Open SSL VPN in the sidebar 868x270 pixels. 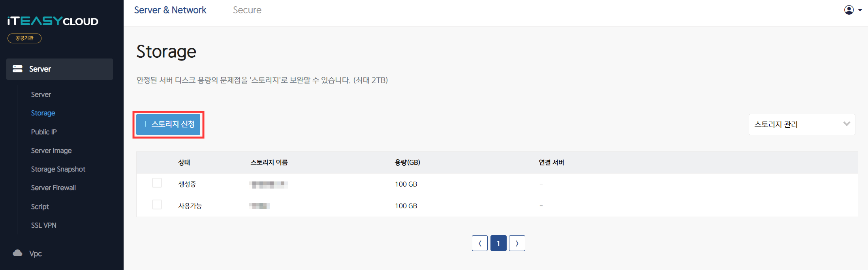click(x=43, y=225)
